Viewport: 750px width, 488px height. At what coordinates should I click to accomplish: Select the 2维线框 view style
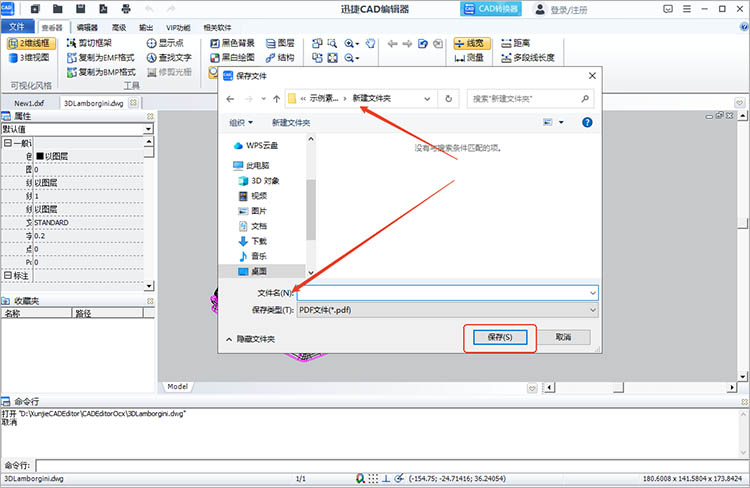tap(31, 44)
